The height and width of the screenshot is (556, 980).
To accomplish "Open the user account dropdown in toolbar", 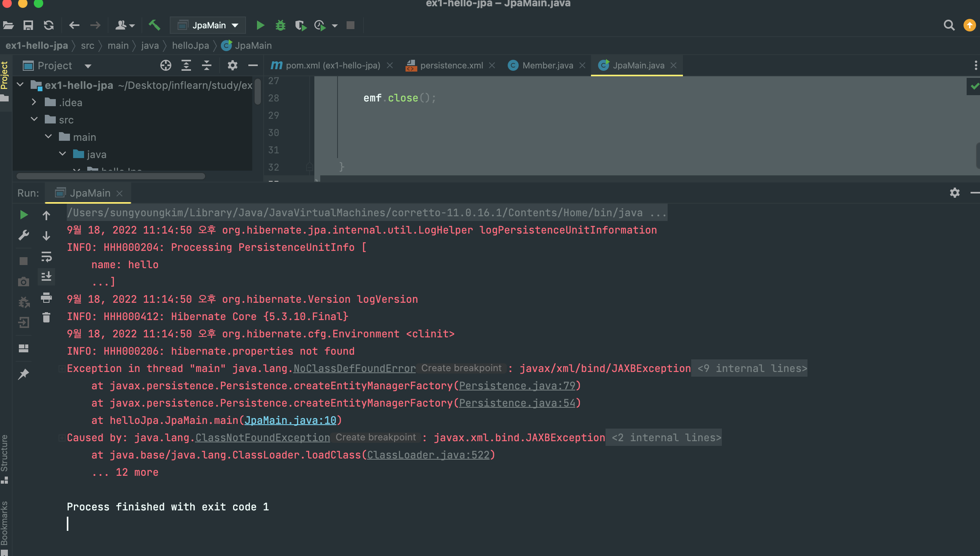I will click(x=125, y=26).
